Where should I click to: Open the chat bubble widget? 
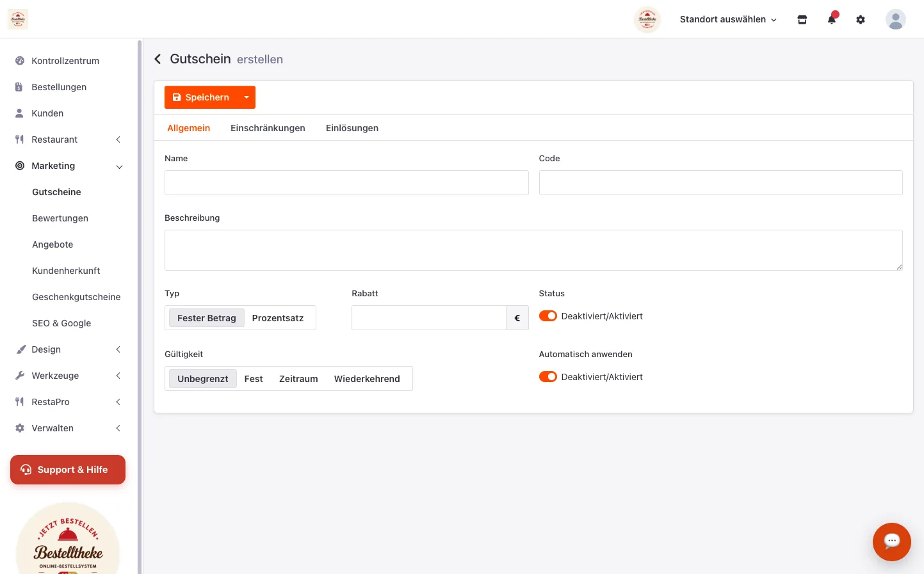pos(891,541)
